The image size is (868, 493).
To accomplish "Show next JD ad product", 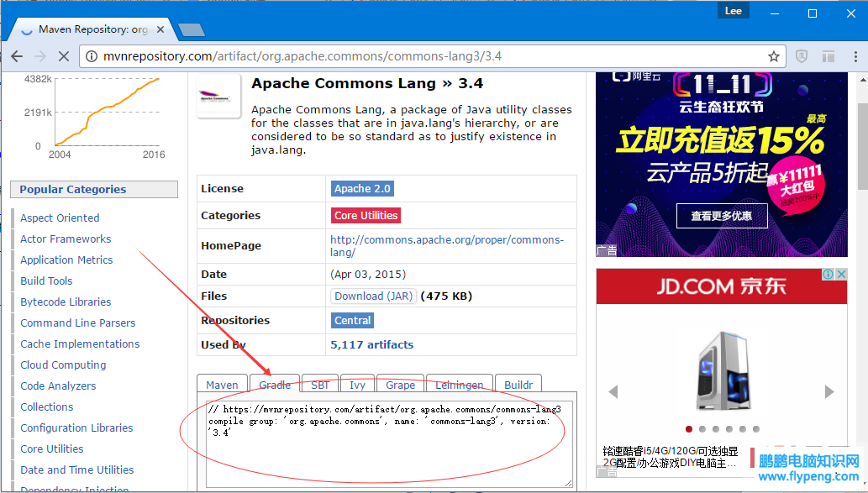I will (829, 391).
